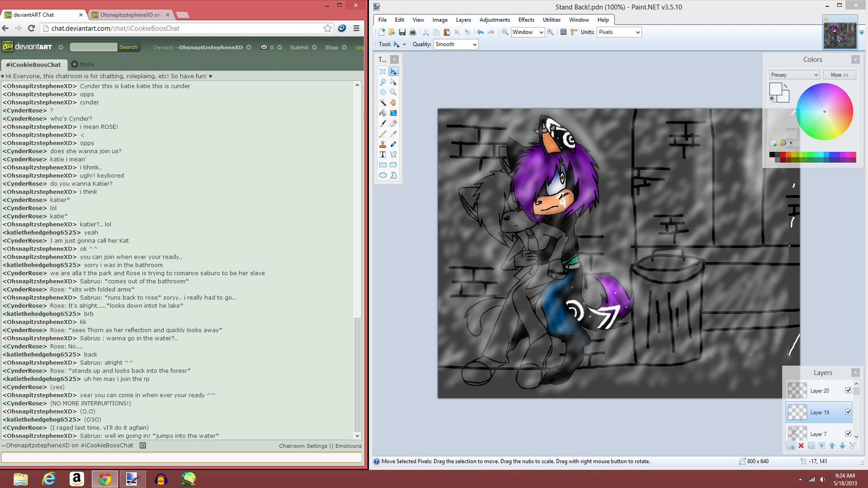Select the Ellipse shape tool
Viewport: 868px width, 488px height.
tap(382, 175)
